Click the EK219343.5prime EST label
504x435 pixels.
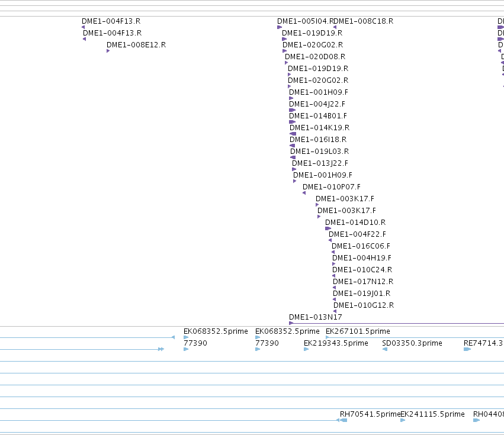336,343
